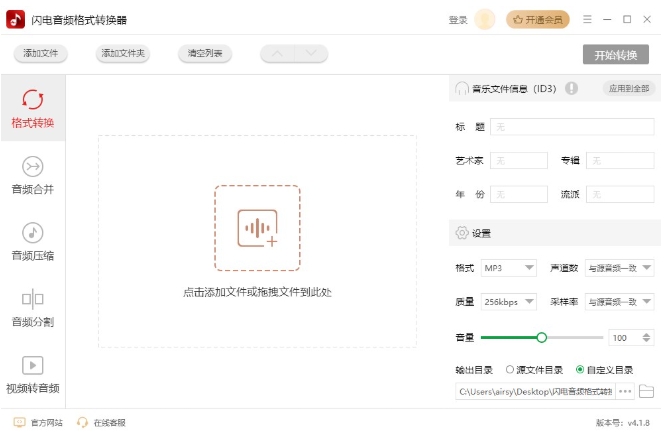Expand the 格式 MP3 format dropdown
The image size is (669, 440).
tap(509, 268)
